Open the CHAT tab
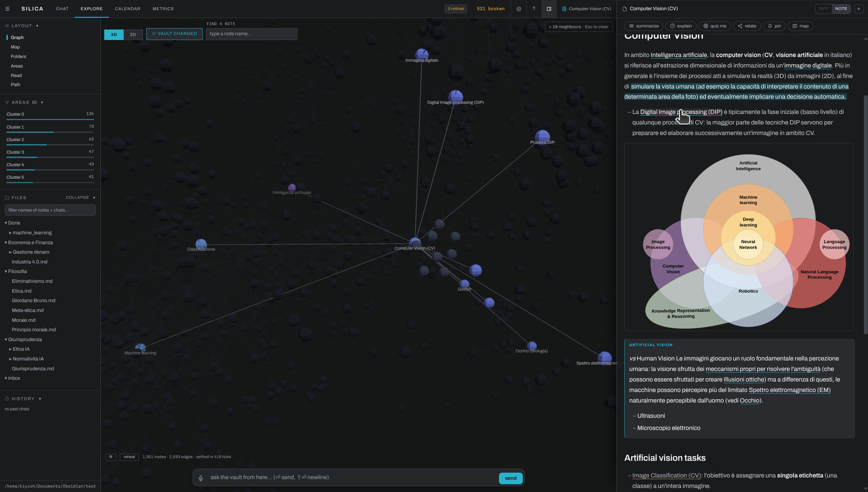868x492 pixels. [x=62, y=9]
